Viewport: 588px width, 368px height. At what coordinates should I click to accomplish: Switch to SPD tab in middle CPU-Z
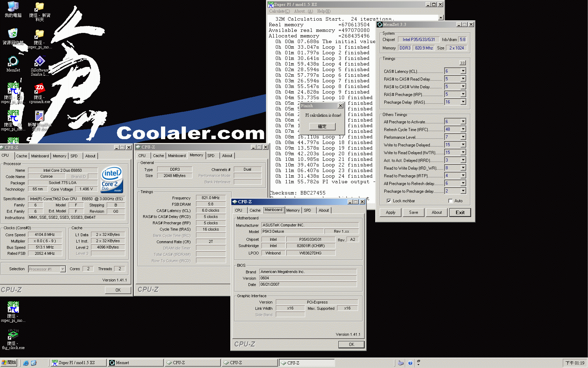pyautogui.click(x=211, y=156)
